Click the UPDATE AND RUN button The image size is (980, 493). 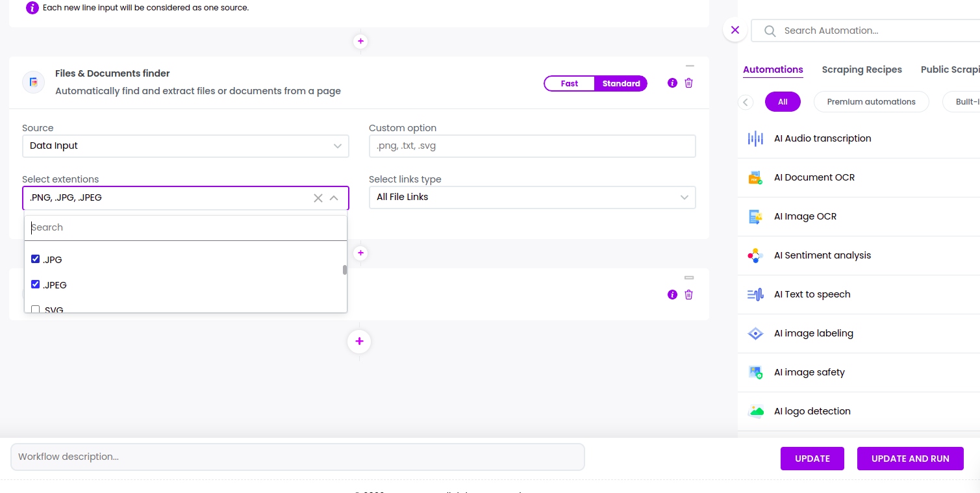[910, 459]
